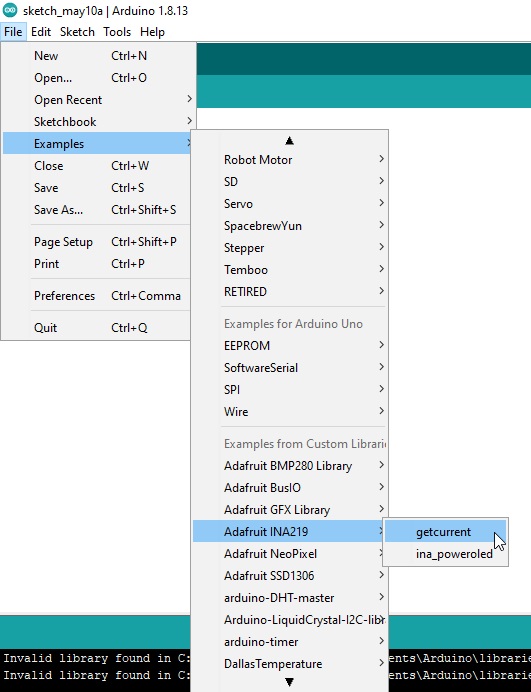531x692 pixels.
Task: Select Open... in the File menu
Action: click(98, 78)
